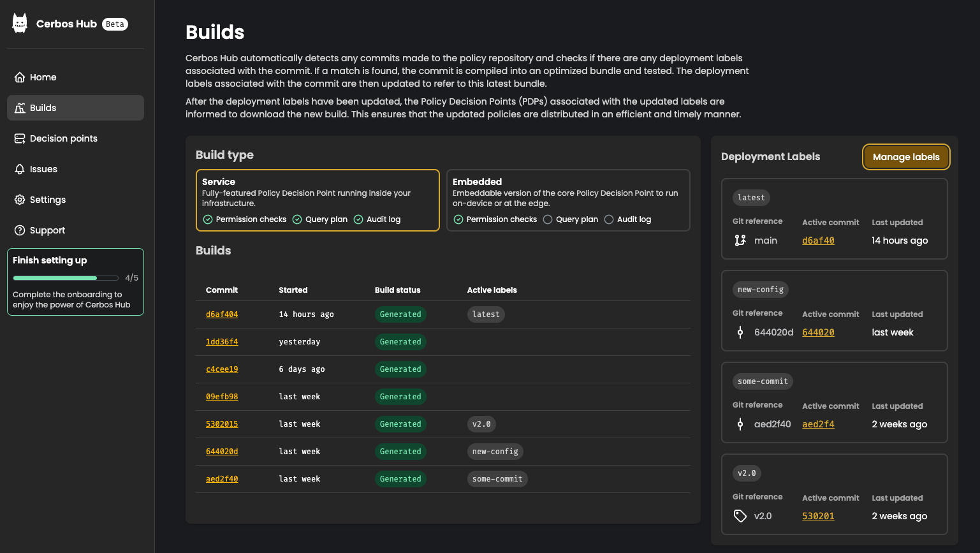Click the commit icon beside aed2f40
980x553 pixels.
coord(740,424)
